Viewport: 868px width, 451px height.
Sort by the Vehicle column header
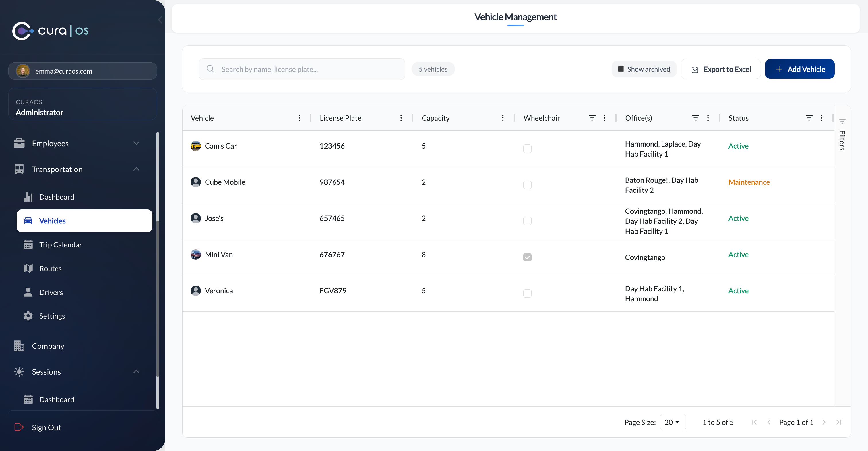pyautogui.click(x=202, y=118)
